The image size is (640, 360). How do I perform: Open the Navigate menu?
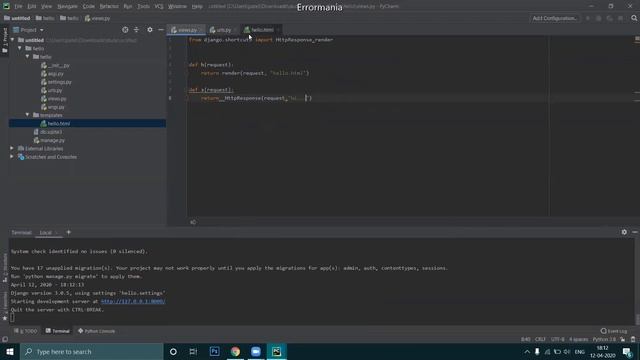pos(67,7)
